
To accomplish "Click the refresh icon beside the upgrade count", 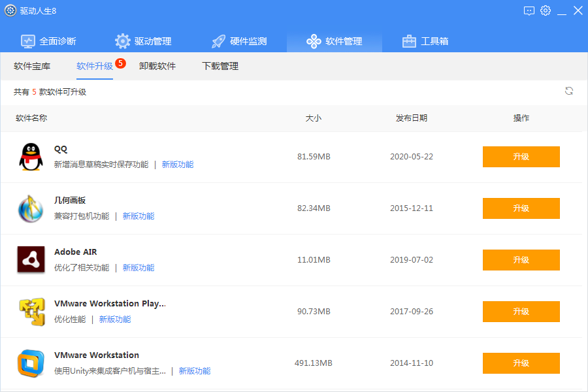I will coord(569,91).
